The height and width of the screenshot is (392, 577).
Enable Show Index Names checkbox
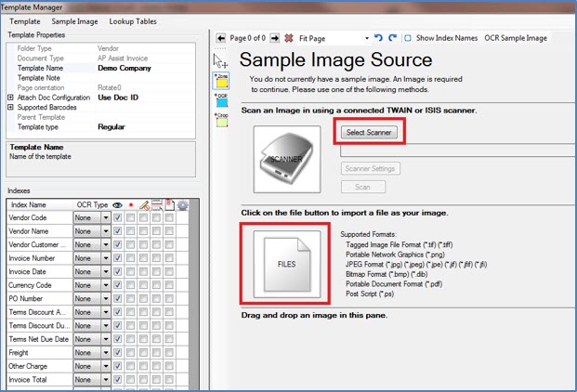408,38
